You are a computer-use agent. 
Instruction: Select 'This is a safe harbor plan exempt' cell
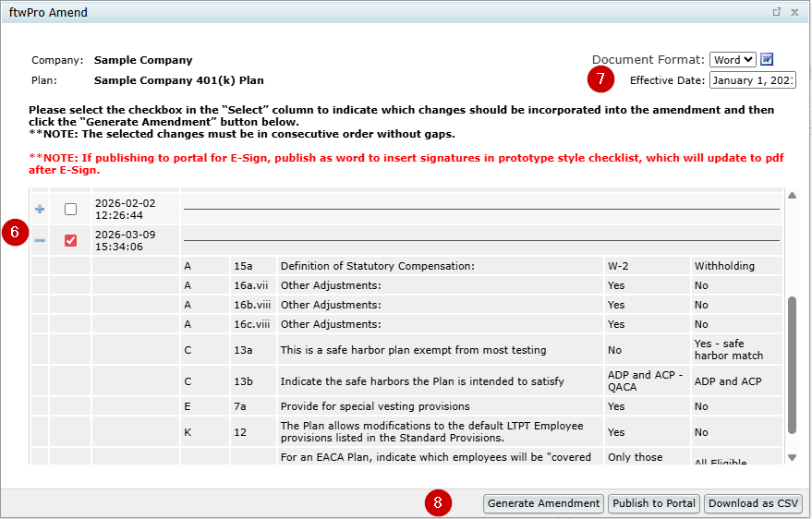coord(440,350)
